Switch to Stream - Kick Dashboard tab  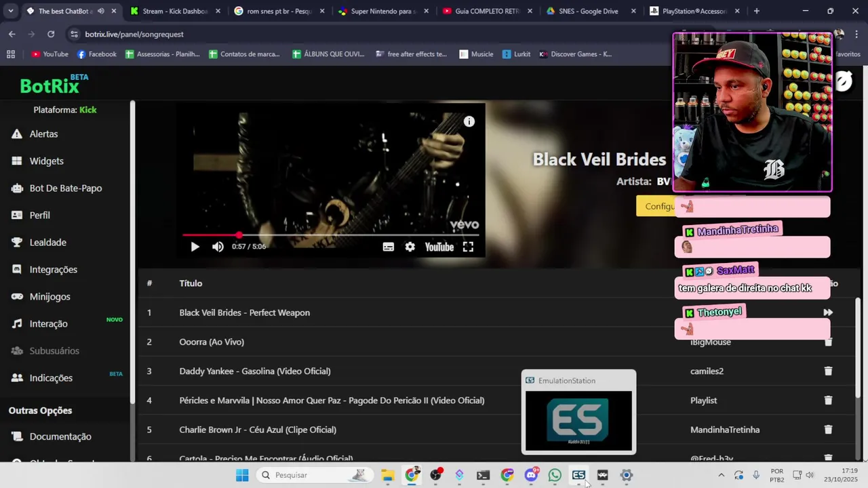click(174, 11)
